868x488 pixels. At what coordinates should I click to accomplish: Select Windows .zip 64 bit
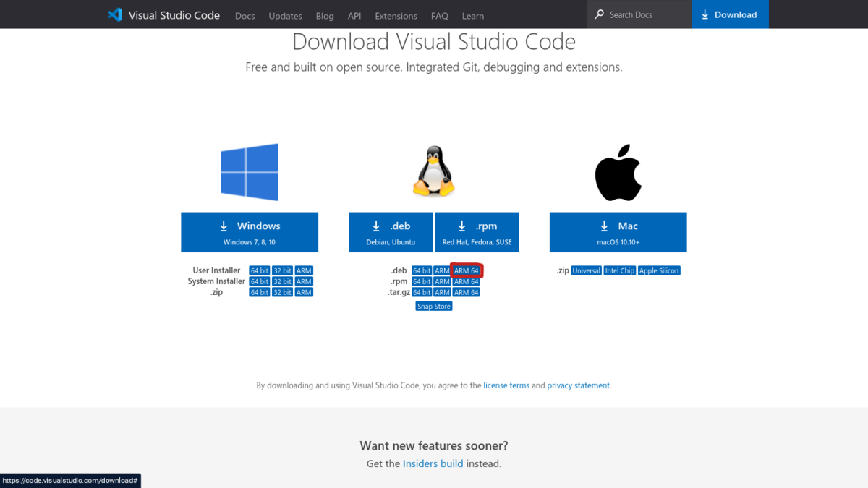pos(260,293)
